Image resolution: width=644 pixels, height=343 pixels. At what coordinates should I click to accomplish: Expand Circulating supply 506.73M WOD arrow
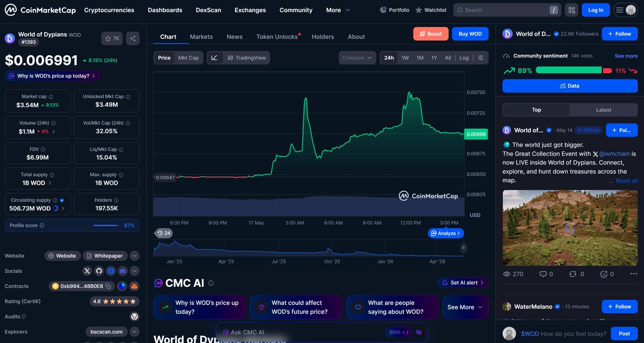click(63, 208)
